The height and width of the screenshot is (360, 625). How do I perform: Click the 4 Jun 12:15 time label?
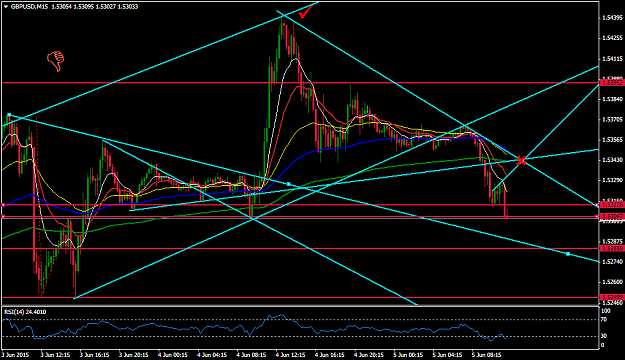[291, 354]
